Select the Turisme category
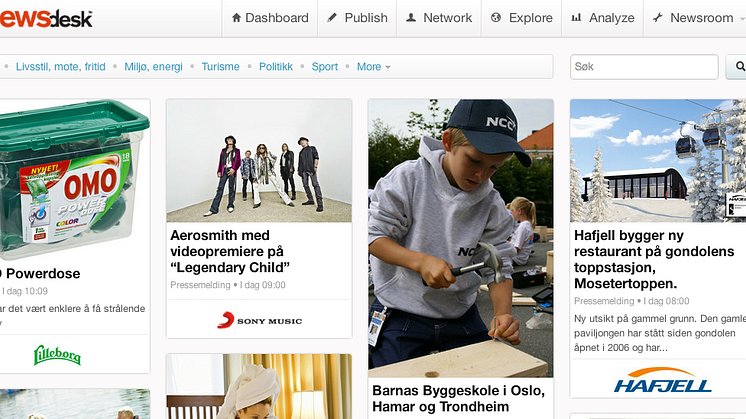The height and width of the screenshot is (419, 746). pos(220,67)
